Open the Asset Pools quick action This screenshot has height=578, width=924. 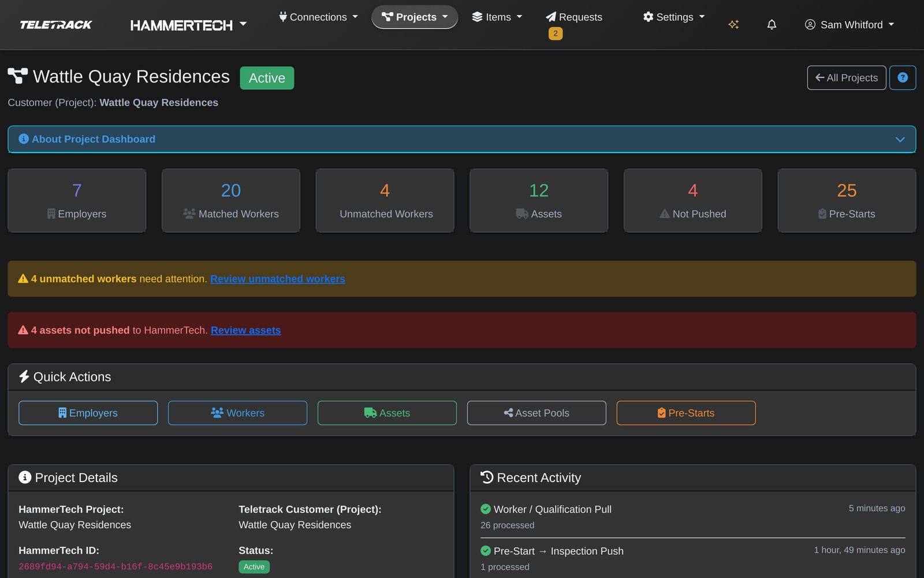click(536, 413)
